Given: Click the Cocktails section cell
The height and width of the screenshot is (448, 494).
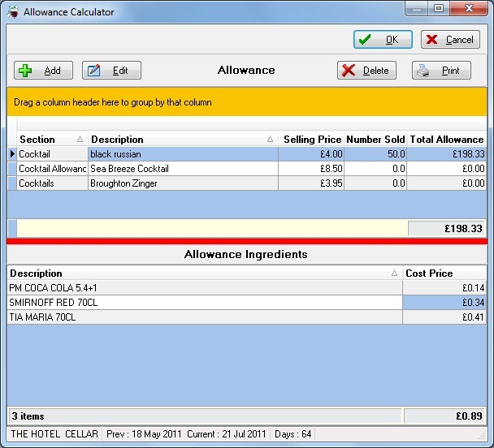Looking at the screenshot, I should coord(52,183).
